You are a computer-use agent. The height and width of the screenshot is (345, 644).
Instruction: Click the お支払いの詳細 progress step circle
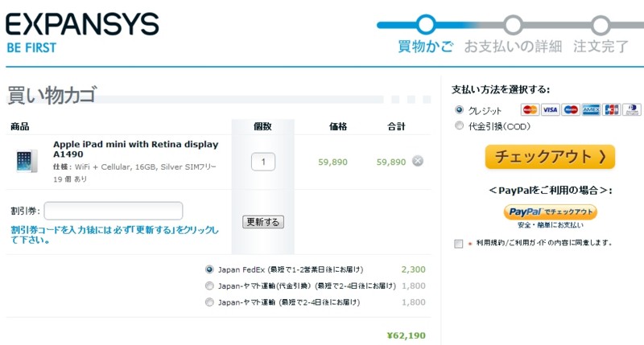click(x=514, y=25)
